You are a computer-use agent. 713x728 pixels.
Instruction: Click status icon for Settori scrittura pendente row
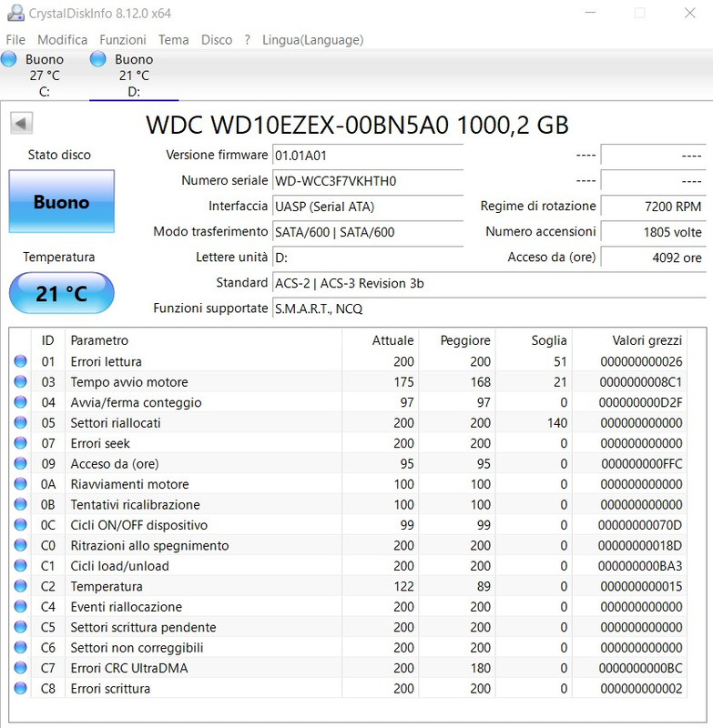tap(20, 627)
